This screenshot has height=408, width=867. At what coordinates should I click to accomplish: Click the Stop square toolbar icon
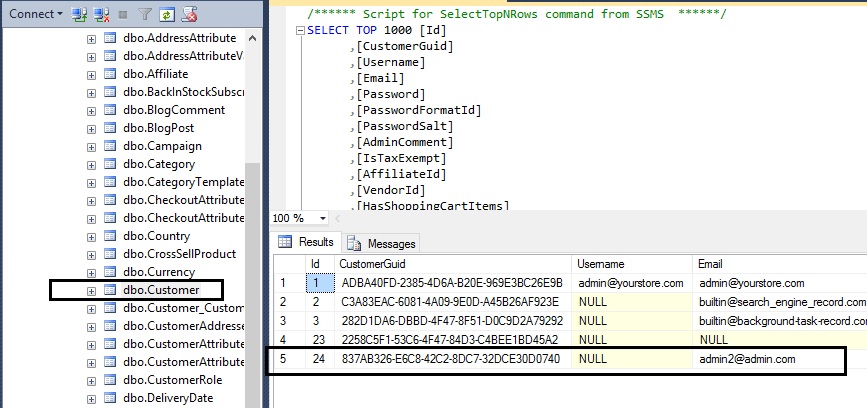(123, 14)
